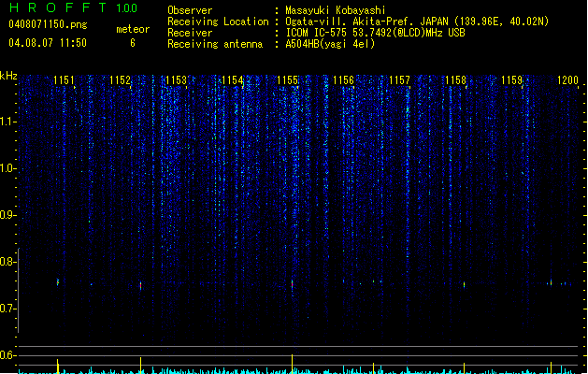Click the 0.6 kHz frequency axis label
Screen dimensions: 588x374
point(7,355)
